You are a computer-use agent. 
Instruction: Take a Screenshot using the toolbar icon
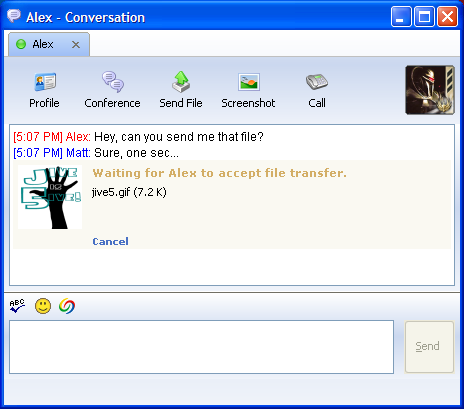pos(249,82)
